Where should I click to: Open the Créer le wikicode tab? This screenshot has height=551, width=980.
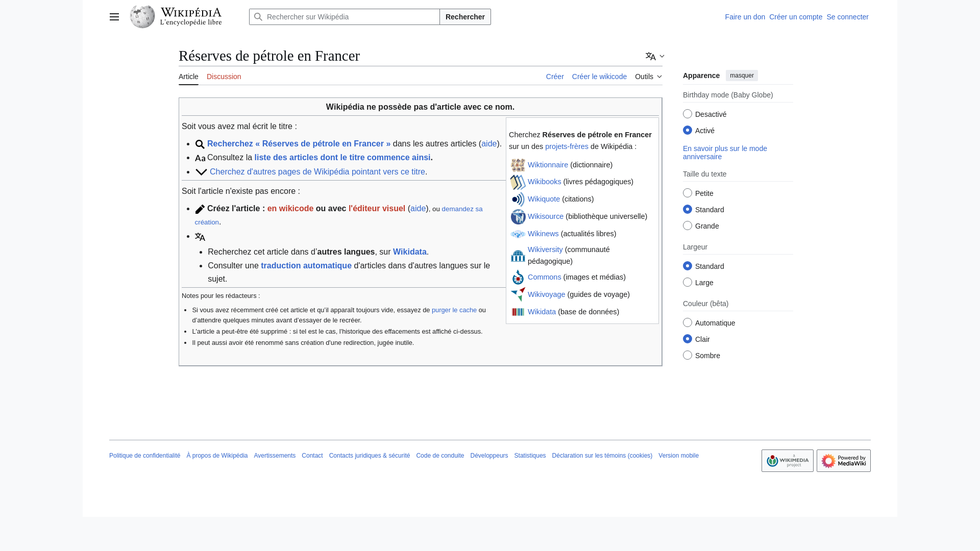[599, 77]
